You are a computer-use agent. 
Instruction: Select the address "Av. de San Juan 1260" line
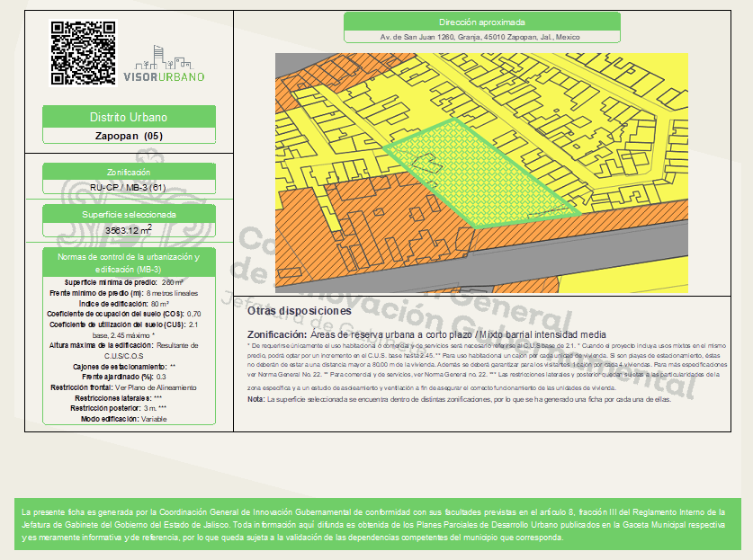[x=480, y=37]
